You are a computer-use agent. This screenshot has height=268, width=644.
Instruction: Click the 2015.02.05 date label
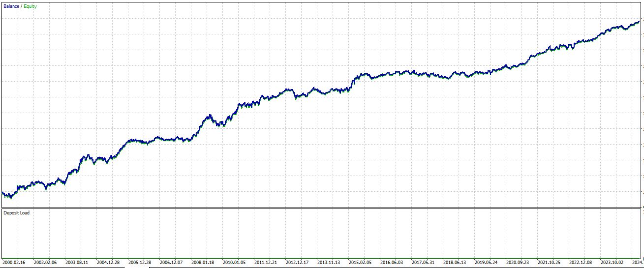tap(360, 263)
